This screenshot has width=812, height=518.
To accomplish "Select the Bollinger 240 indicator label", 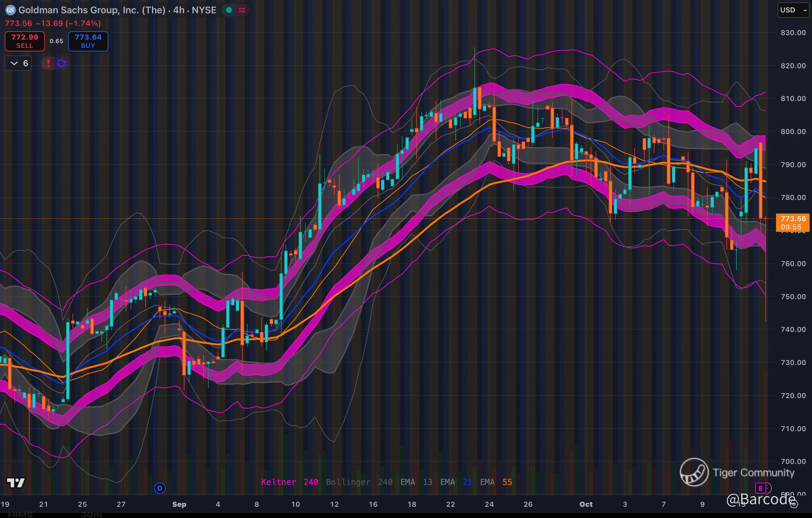I will coord(359,482).
